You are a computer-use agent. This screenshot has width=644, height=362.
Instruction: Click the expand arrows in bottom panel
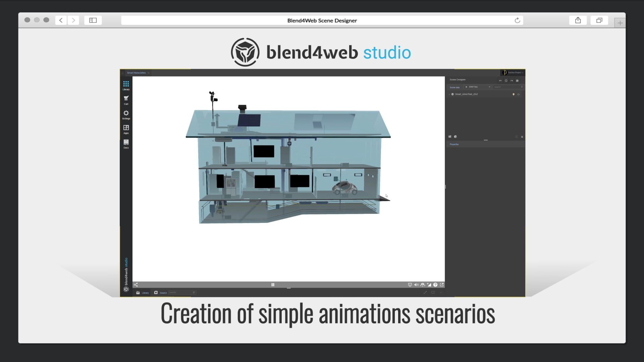(x=425, y=293)
